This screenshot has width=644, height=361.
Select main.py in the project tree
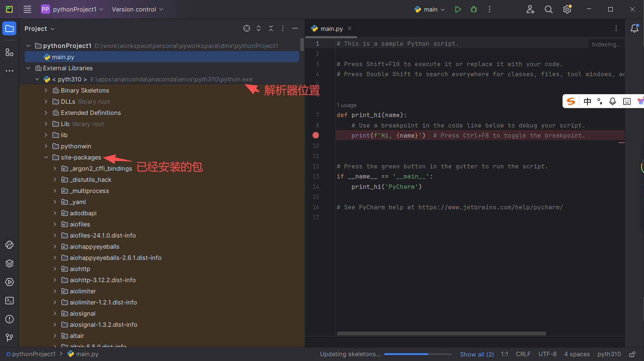coord(162,57)
